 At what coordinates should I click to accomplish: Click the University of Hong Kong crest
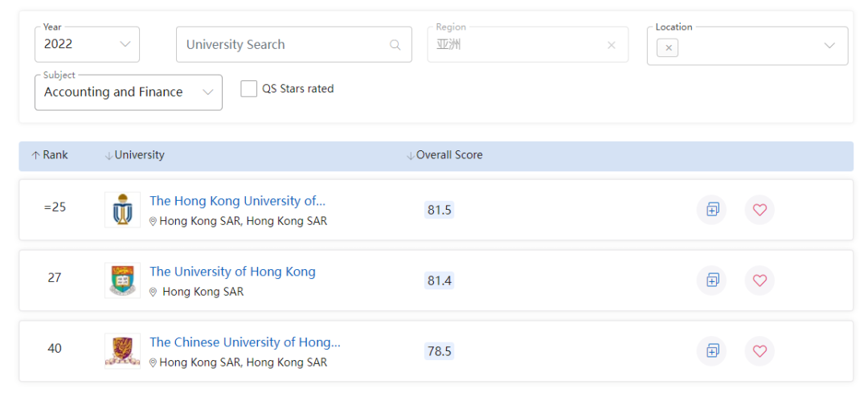(x=122, y=280)
